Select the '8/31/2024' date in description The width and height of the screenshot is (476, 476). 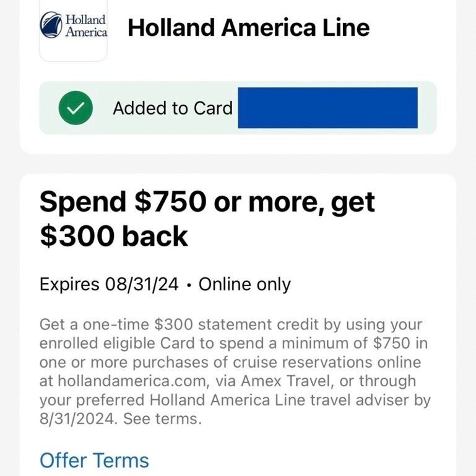click(78, 418)
